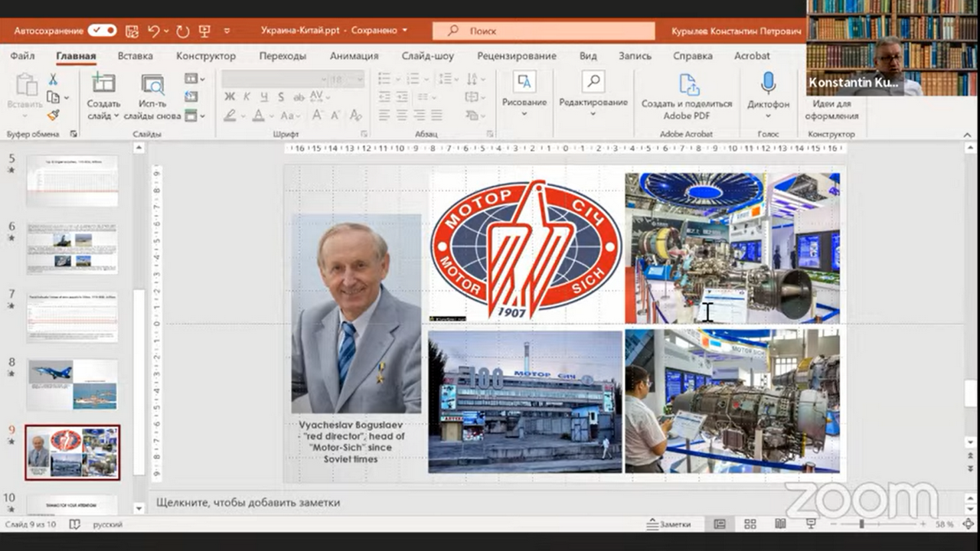Click Идеи для оформления button
980x551 pixels.
[831, 109]
